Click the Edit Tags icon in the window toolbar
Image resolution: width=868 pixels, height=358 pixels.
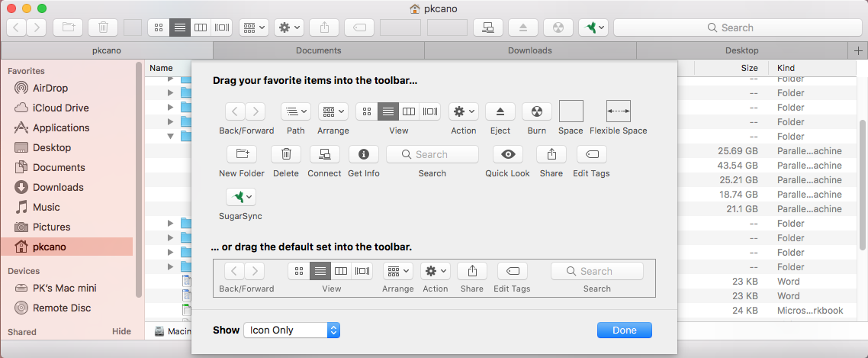click(x=358, y=27)
